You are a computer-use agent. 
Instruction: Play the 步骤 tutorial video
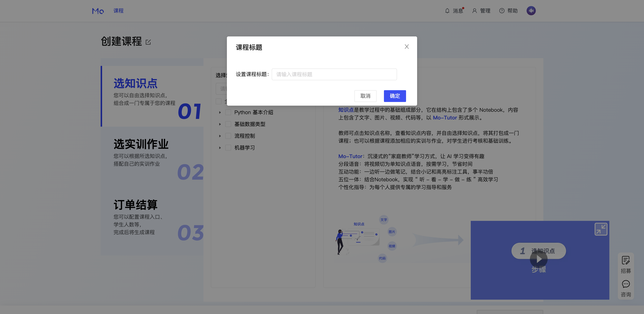tap(539, 259)
